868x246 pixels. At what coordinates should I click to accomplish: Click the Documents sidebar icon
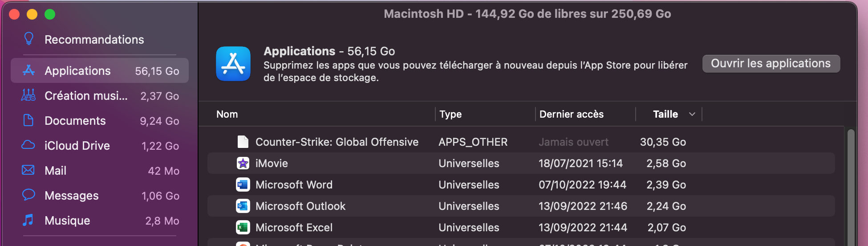tap(28, 120)
